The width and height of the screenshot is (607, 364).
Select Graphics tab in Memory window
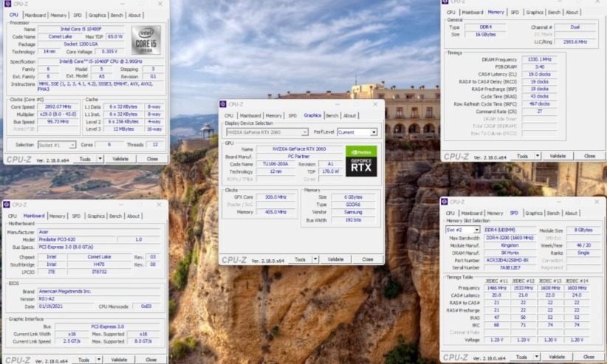535,13
